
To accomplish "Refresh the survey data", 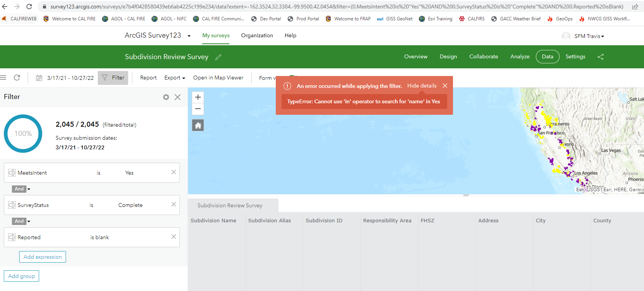I will [17, 78].
